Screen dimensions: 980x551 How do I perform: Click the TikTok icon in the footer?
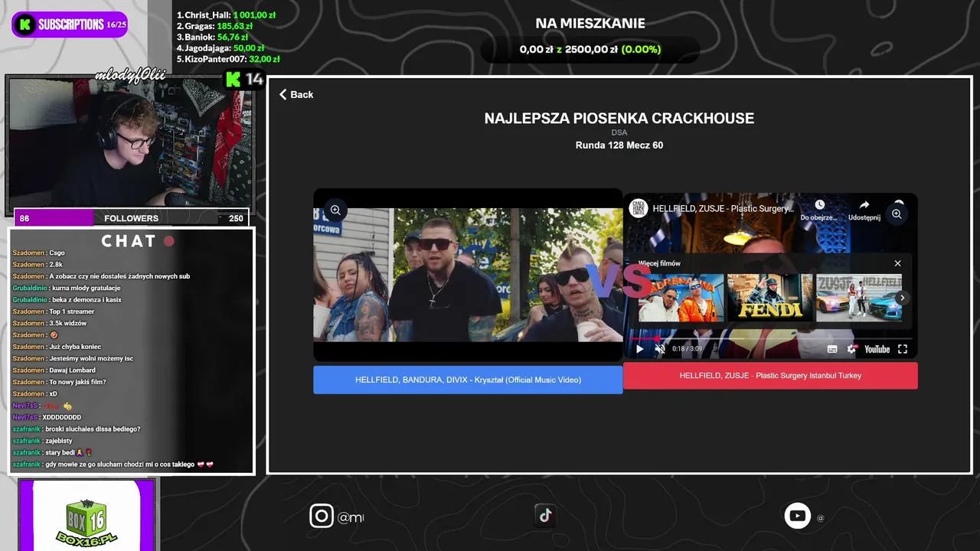coord(545,516)
